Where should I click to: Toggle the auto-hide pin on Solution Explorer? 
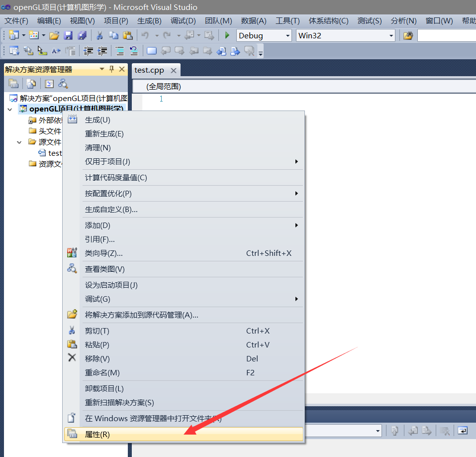(112, 69)
